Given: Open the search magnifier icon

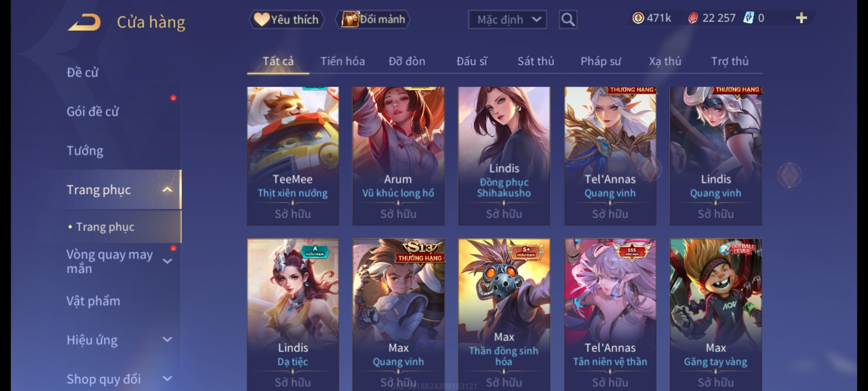Looking at the screenshot, I should tap(568, 20).
